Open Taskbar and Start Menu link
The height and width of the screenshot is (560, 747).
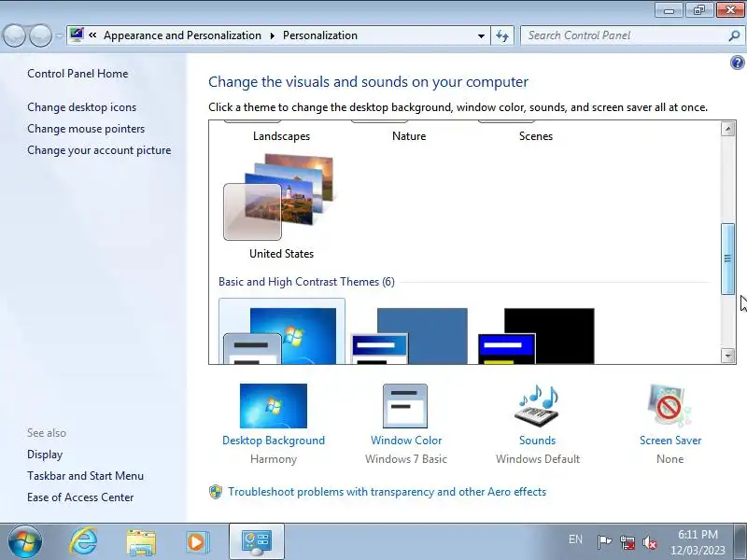click(85, 476)
